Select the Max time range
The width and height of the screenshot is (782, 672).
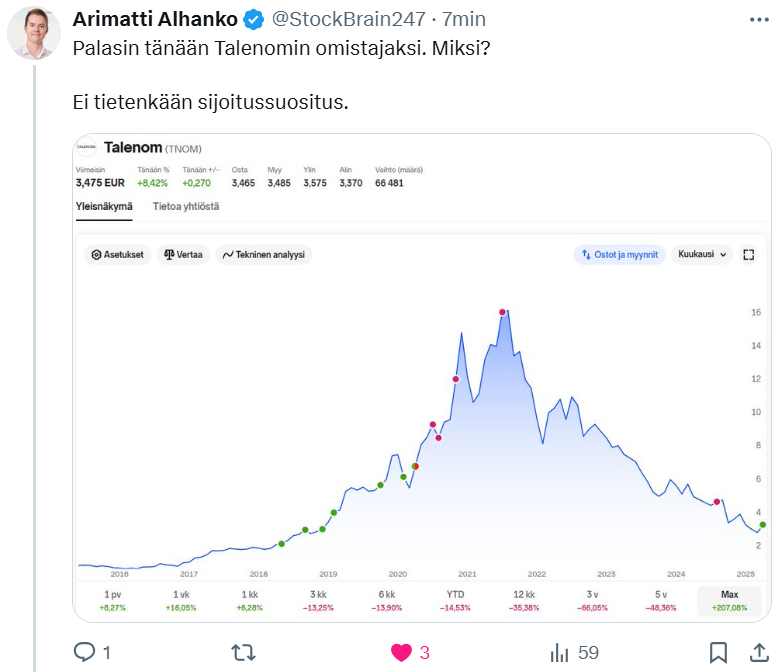point(728,601)
